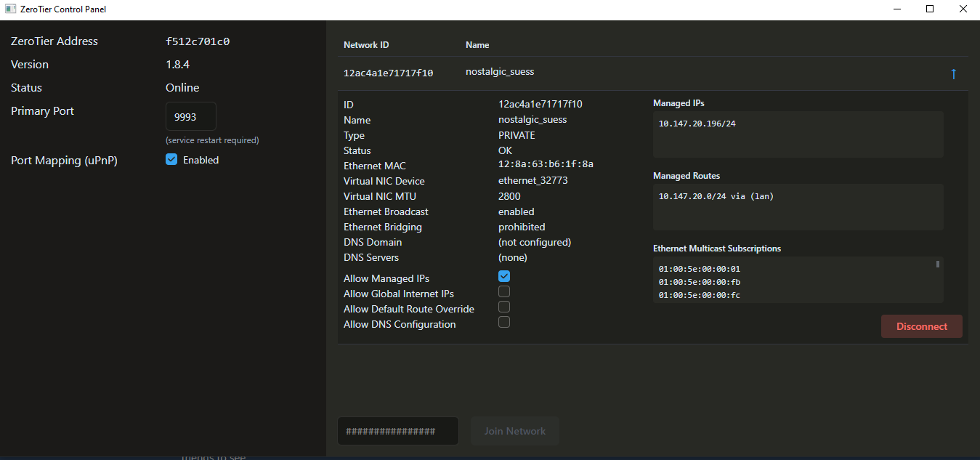980x460 pixels.
Task: Maximize the ZeroTier Control Panel window
Action: coord(930,9)
